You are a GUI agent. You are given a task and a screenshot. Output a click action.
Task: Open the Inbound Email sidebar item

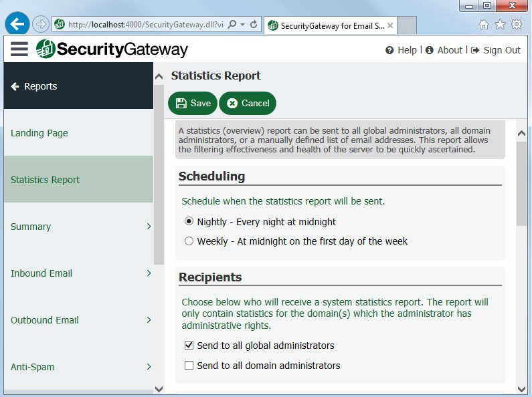pos(78,273)
